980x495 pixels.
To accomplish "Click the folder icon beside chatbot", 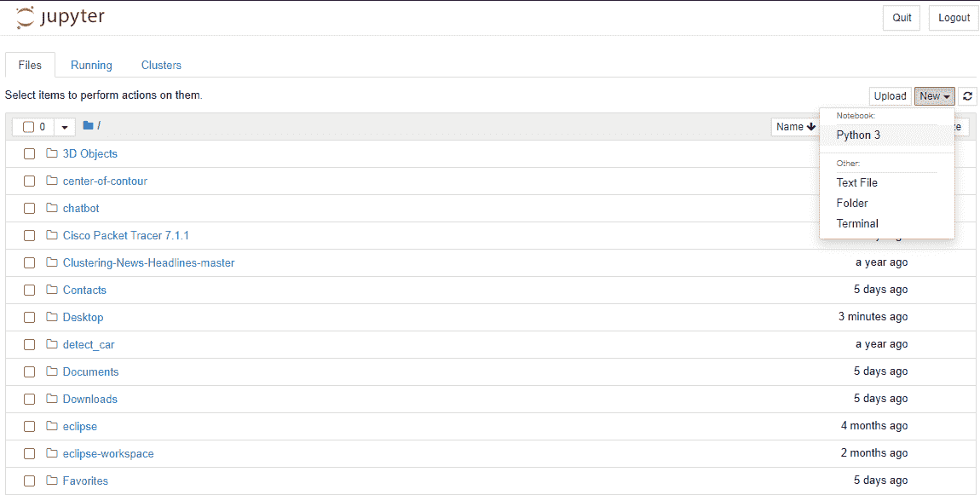I will tap(51, 208).
